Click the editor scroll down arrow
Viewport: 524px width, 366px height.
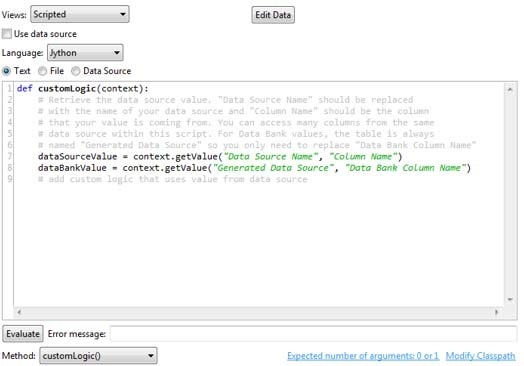click(x=510, y=299)
